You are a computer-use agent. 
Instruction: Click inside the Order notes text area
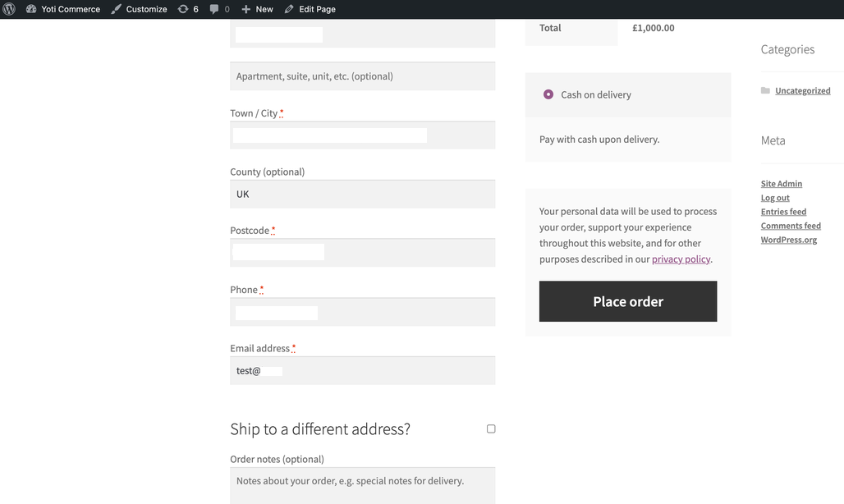(362, 483)
